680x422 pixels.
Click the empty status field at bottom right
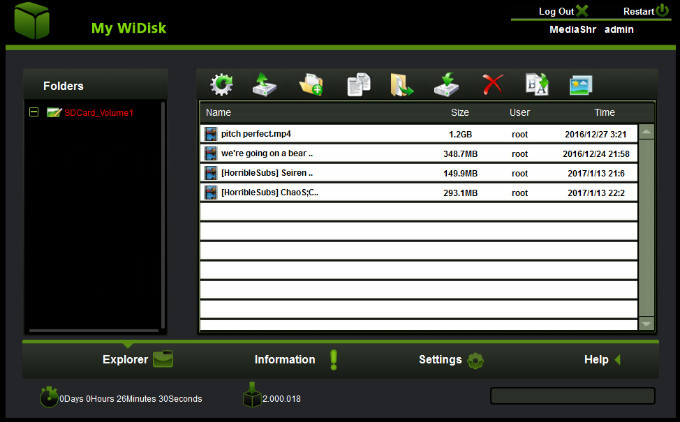point(572,396)
